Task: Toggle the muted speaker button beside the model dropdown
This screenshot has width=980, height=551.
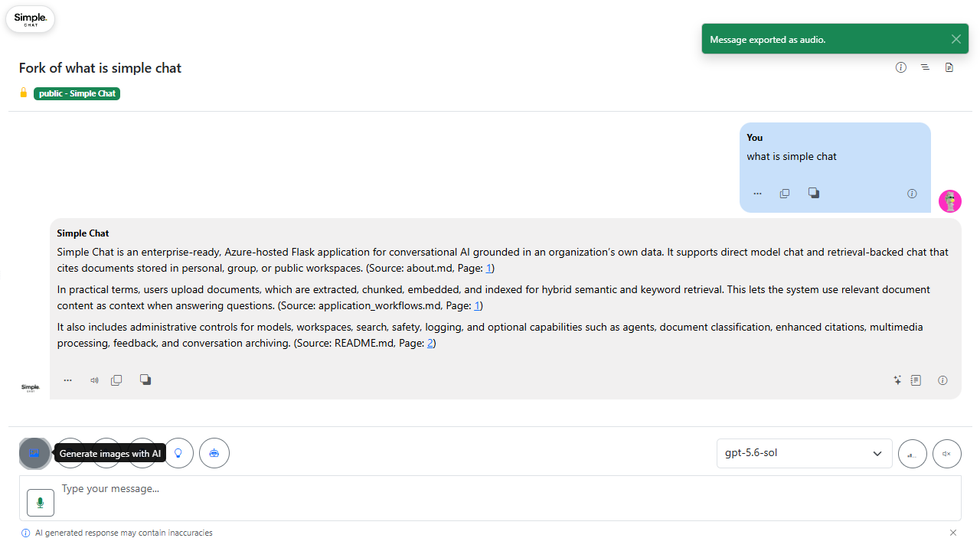Action: click(x=947, y=454)
